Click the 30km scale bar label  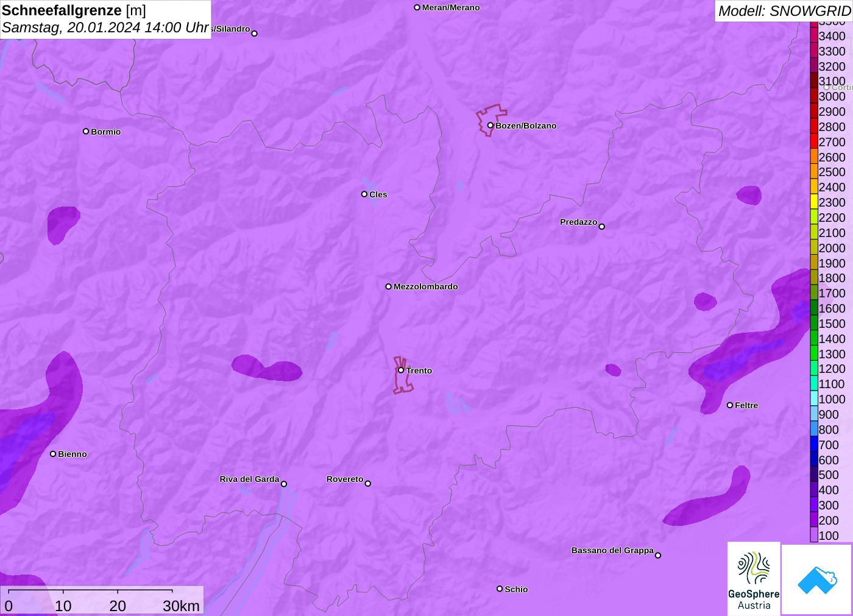(x=181, y=606)
